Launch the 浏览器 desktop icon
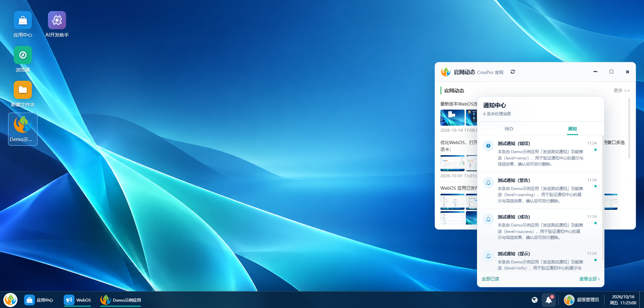The image size is (644, 308). (23, 59)
